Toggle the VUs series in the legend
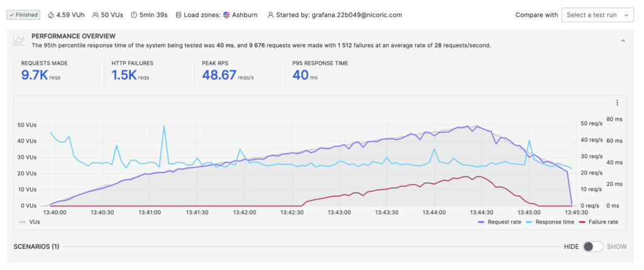The width and height of the screenshot is (644, 270). pos(30,222)
